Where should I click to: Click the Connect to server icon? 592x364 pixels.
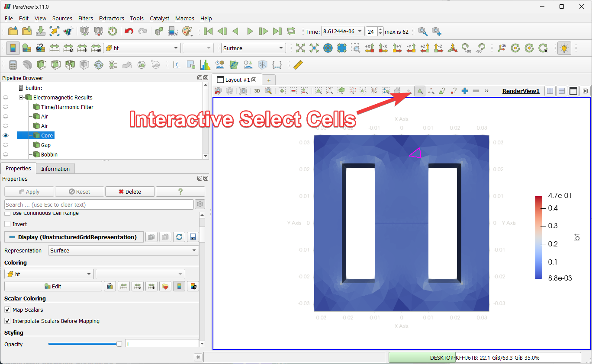85,31
